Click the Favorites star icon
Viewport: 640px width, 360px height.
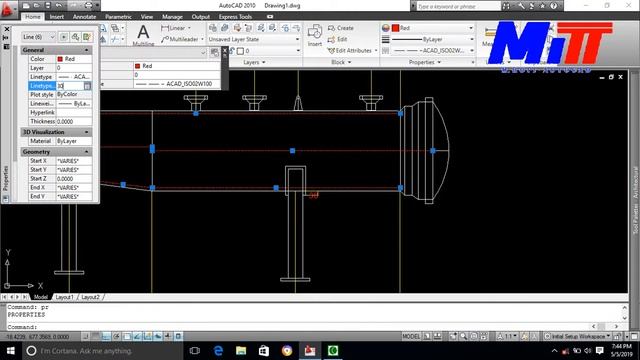pyautogui.click(x=542, y=6)
